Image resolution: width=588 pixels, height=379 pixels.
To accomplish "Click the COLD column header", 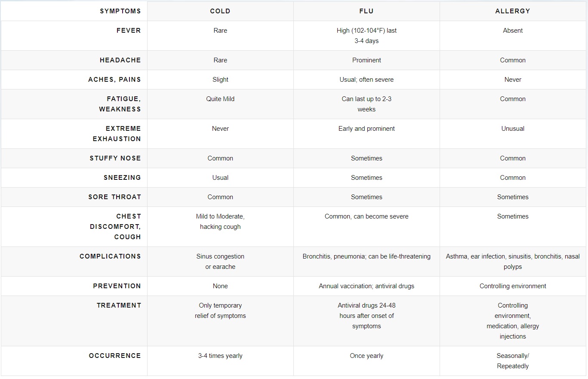I will (x=220, y=11).
